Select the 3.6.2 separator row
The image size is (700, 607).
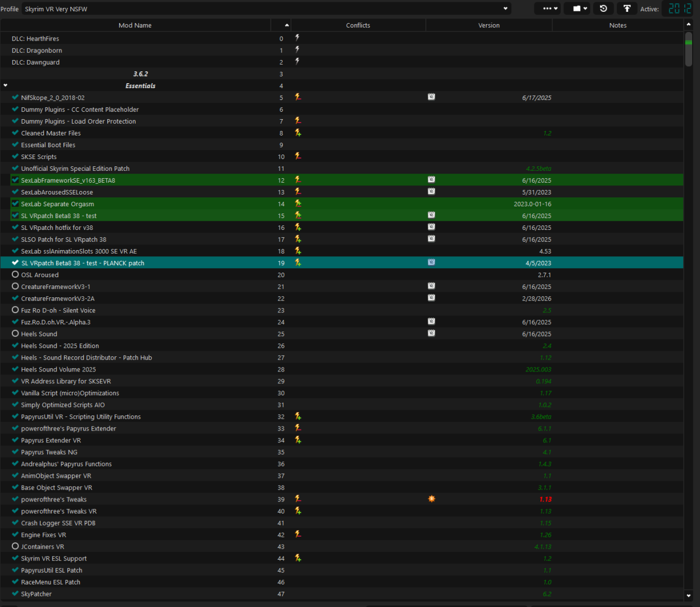(342, 74)
